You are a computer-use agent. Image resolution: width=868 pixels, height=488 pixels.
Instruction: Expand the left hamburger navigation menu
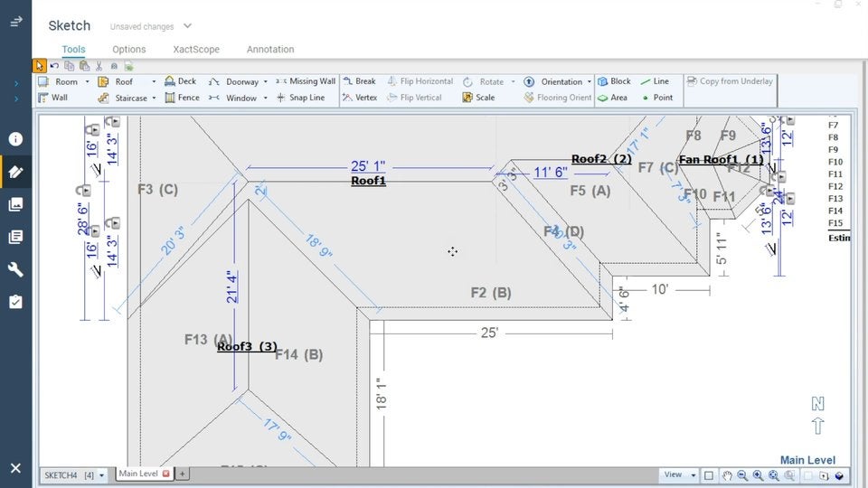(x=15, y=22)
